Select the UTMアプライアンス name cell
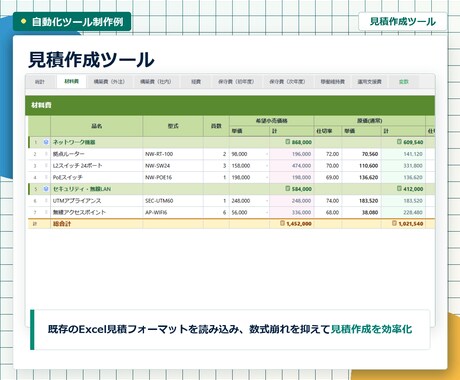The width and height of the screenshot is (460, 380). (97, 201)
